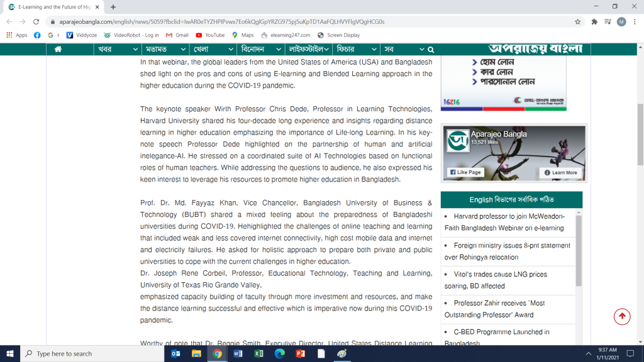The image size is (644, 362).
Task: Go forward using the forward arrow
Action: pos(23,22)
